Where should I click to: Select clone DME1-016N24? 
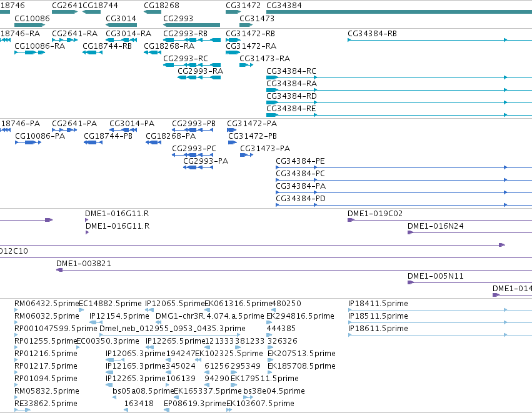point(470,233)
